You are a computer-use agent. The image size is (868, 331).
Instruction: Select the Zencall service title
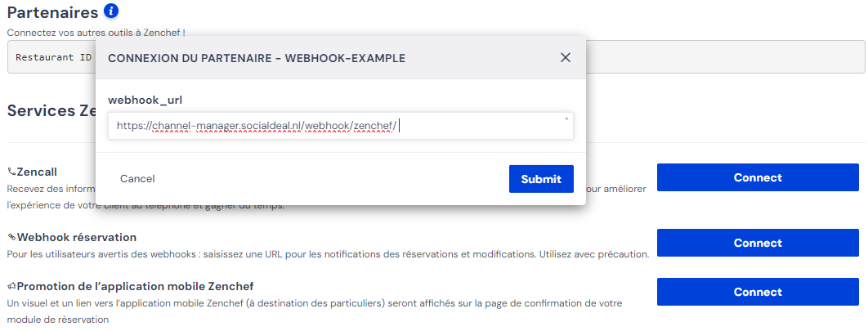[37, 172]
